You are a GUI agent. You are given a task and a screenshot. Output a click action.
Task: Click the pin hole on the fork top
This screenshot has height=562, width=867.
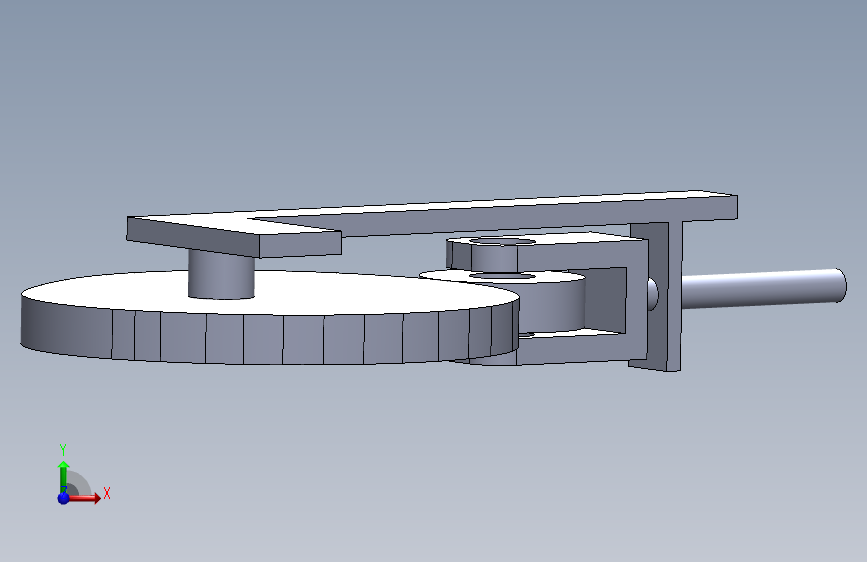click(x=503, y=241)
